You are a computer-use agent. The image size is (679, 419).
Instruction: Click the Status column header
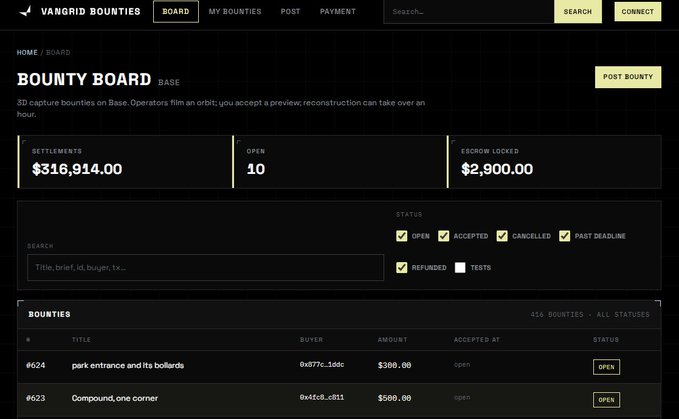coord(606,340)
